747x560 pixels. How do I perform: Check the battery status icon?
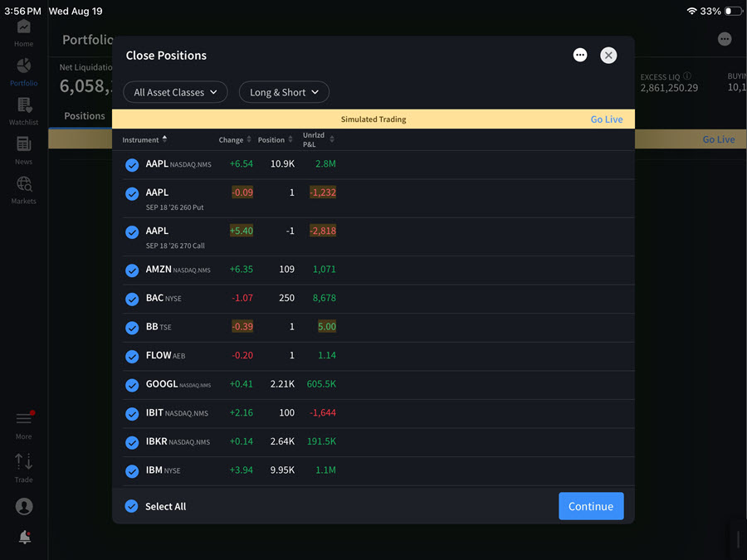[733, 11]
